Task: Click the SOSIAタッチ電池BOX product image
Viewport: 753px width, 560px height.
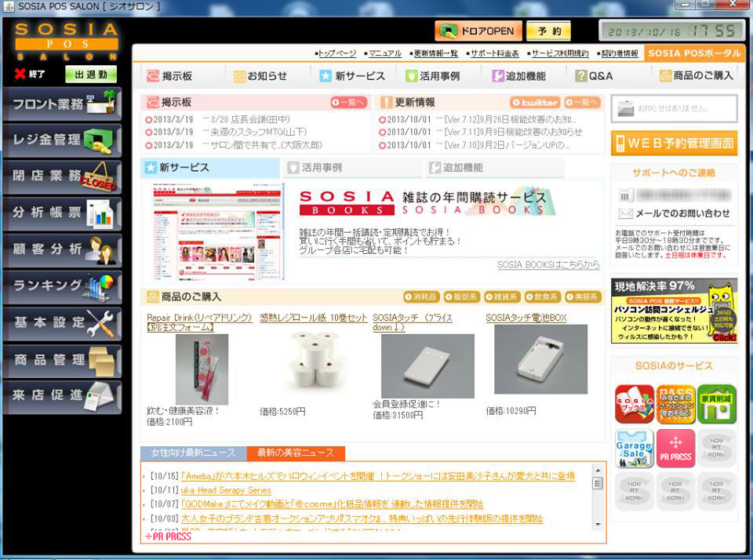Action: click(540, 359)
